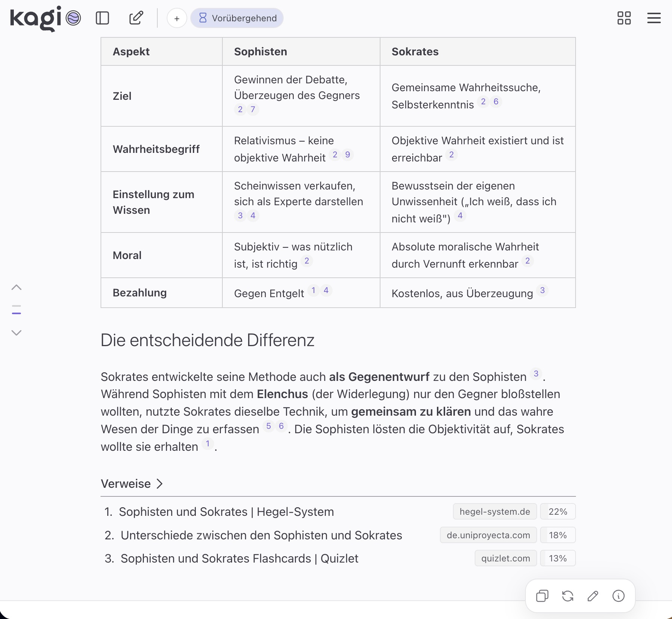Expand the Verweise references section
This screenshot has width=672, height=619.
click(132, 484)
